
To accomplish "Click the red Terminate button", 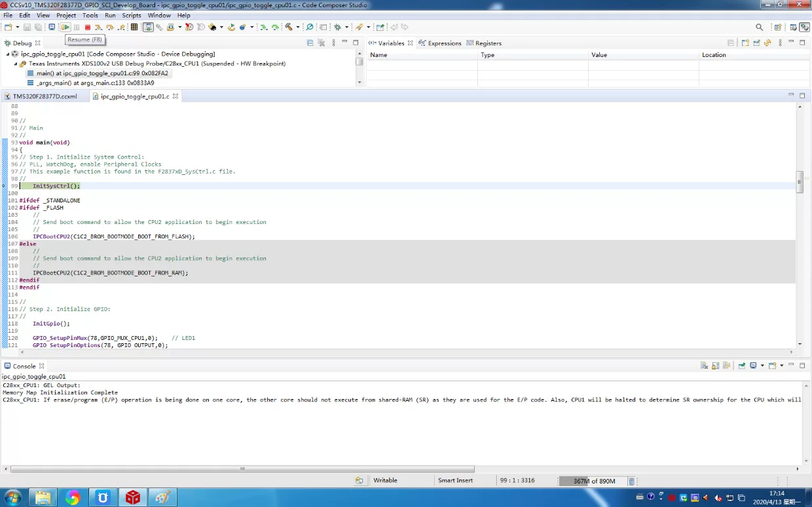I will (88, 28).
